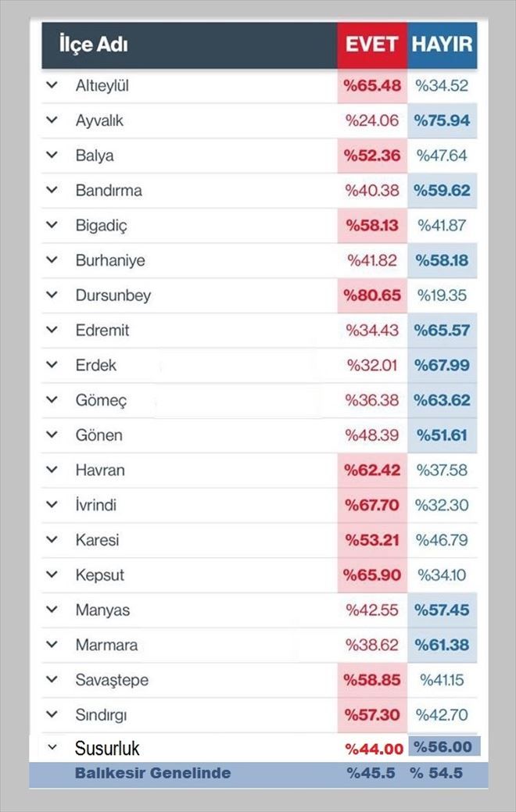Expand the Altıeylül row chevron
The height and width of the screenshot is (812, 516).
point(52,85)
